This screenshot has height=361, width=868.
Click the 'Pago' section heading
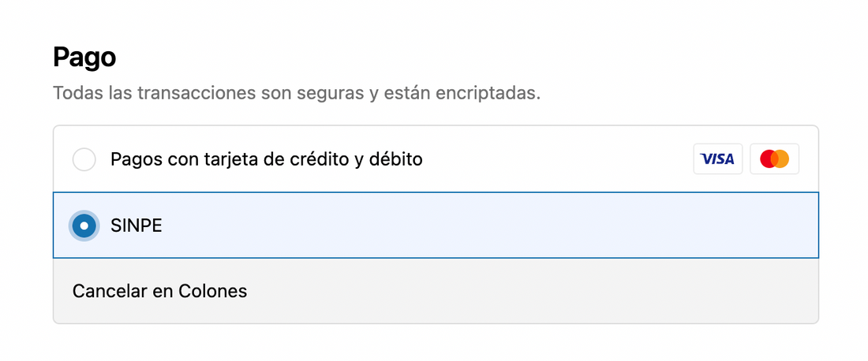click(x=84, y=58)
